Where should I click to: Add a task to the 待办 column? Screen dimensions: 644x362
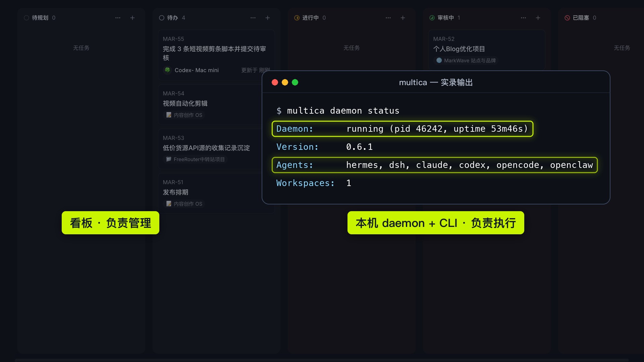point(268,18)
